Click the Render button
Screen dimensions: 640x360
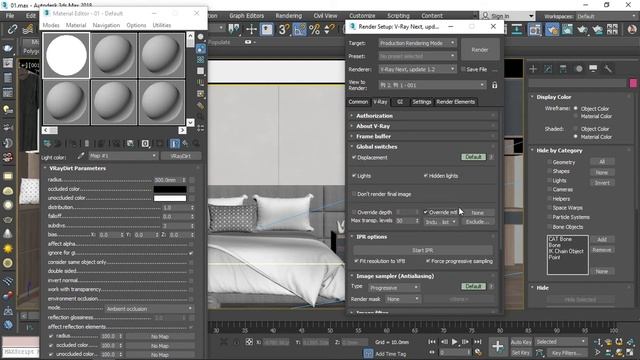point(480,50)
